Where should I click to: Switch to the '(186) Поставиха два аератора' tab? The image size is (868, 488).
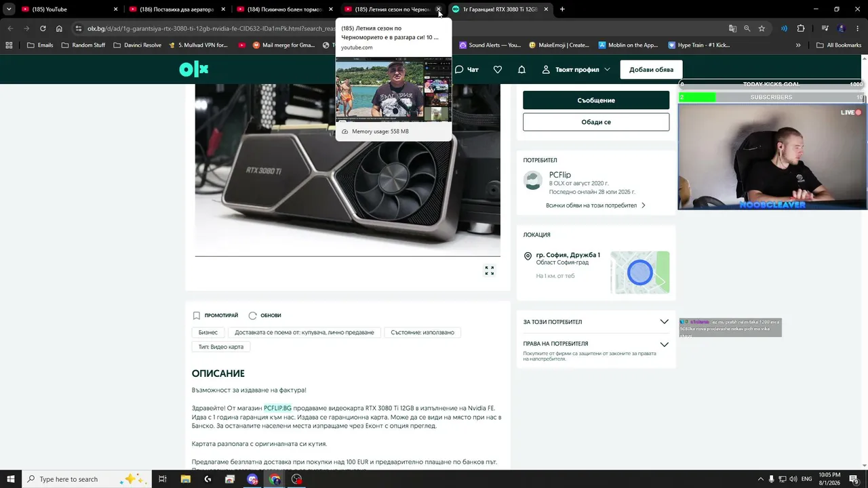(177, 9)
